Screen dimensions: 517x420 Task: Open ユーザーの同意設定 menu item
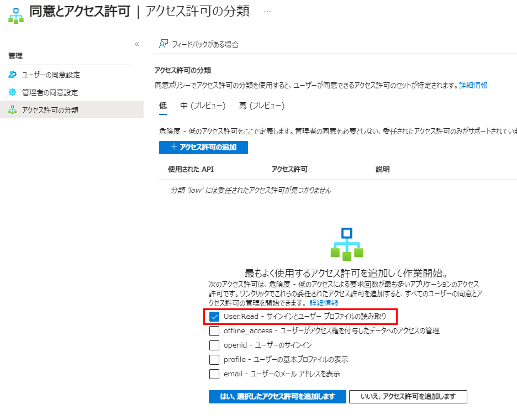pos(51,75)
